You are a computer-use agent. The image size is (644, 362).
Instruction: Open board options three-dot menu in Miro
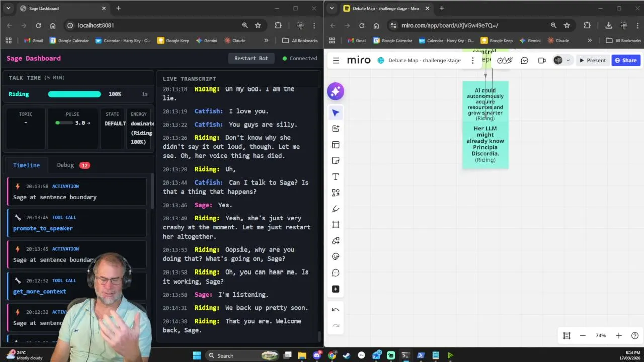click(473, 60)
